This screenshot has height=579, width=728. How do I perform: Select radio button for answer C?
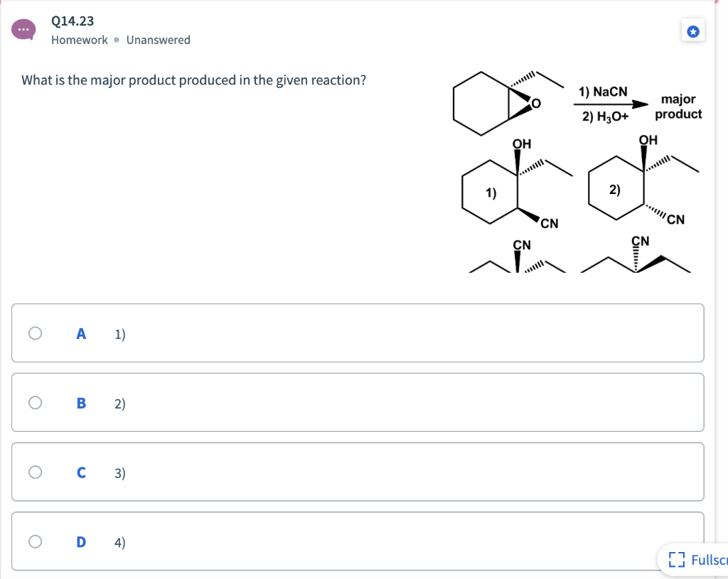(35, 472)
